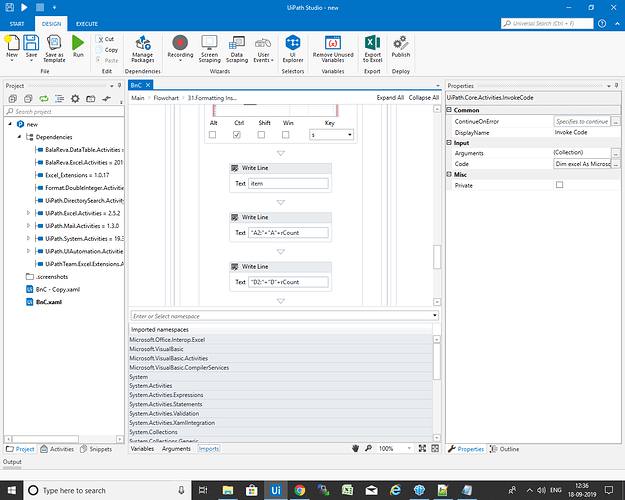
Task: Refresh the project panel
Action: click(x=44, y=98)
